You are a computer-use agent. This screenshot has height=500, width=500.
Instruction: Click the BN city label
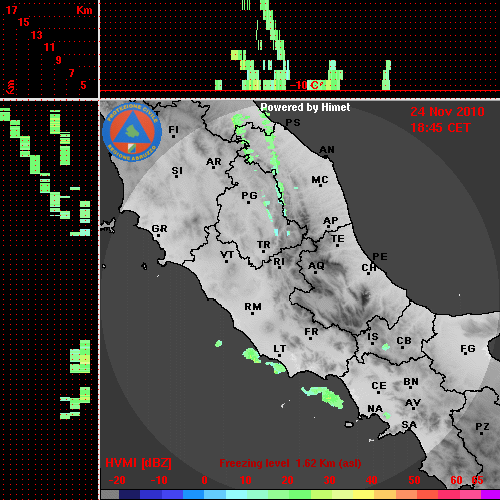pos(411,382)
